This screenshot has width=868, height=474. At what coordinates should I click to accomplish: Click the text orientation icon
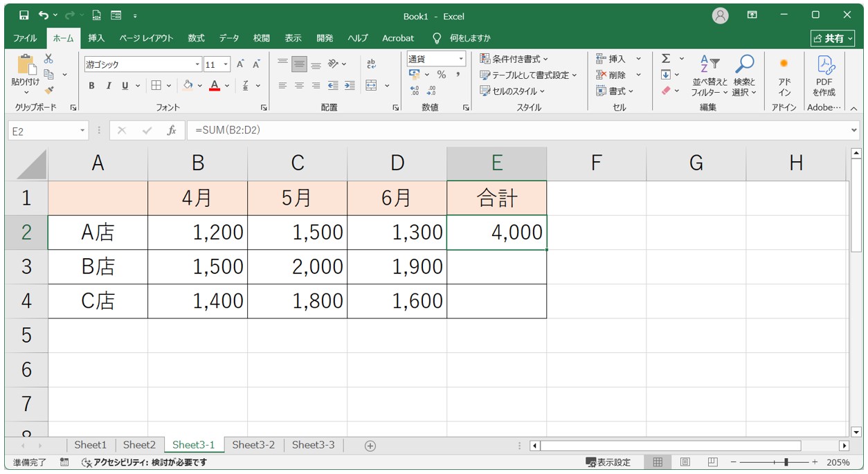pos(333,64)
